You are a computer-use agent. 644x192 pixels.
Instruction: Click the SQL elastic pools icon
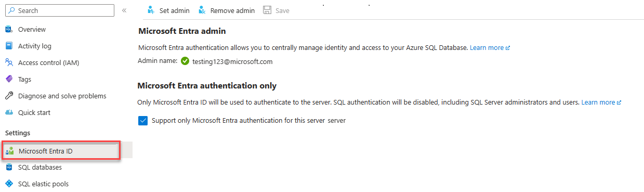tap(9, 184)
